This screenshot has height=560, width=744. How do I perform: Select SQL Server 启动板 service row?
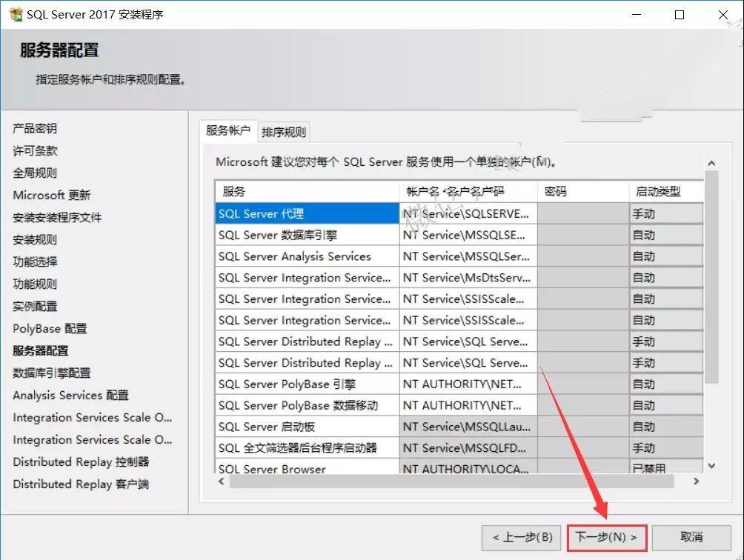tap(307, 427)
